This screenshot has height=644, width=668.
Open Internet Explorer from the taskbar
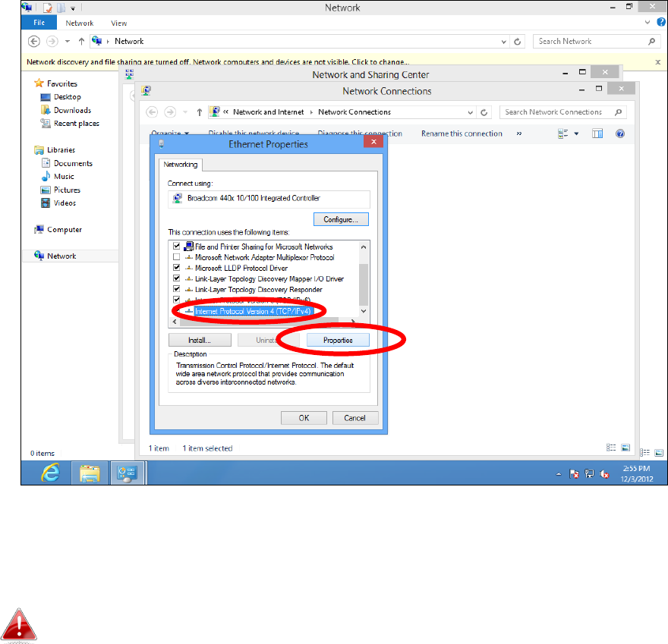(x=50, y=473)
